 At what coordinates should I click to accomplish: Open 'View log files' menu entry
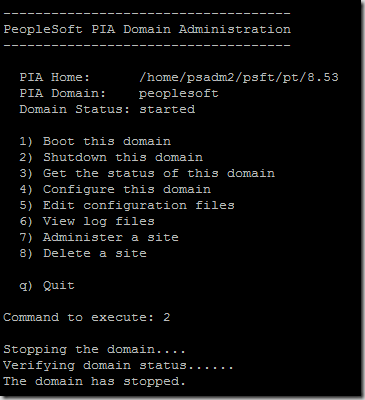(87, 221)
